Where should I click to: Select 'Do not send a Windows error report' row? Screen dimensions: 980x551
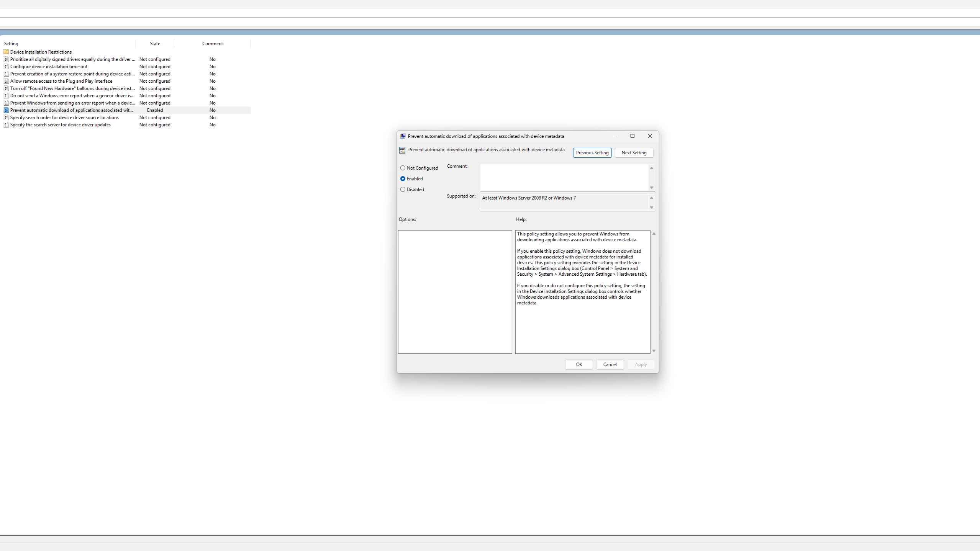[126, 96]
